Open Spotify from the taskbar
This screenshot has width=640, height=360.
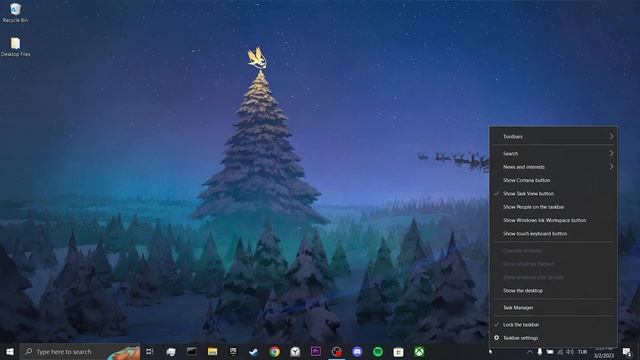378,351
